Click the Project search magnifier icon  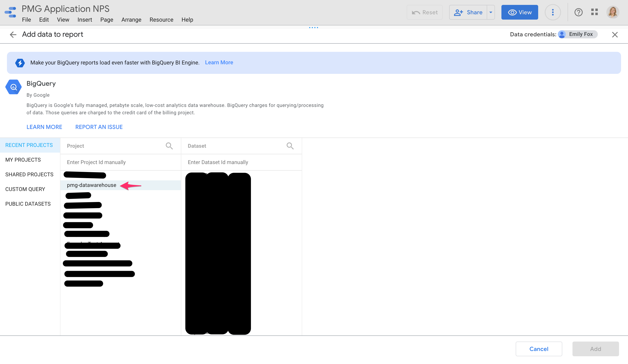pyautogui.click(x=169, y=146)
